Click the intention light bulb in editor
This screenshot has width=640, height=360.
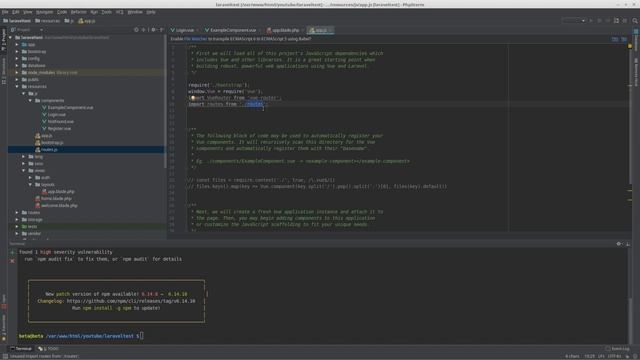pyautogui.click(x=192, y=98)
